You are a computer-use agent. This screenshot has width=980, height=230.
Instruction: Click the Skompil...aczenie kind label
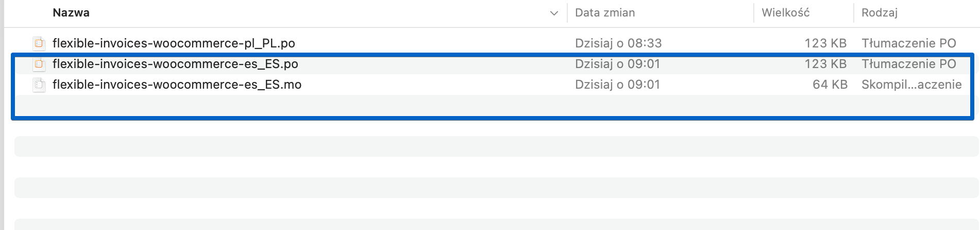[x=911, y=85]
